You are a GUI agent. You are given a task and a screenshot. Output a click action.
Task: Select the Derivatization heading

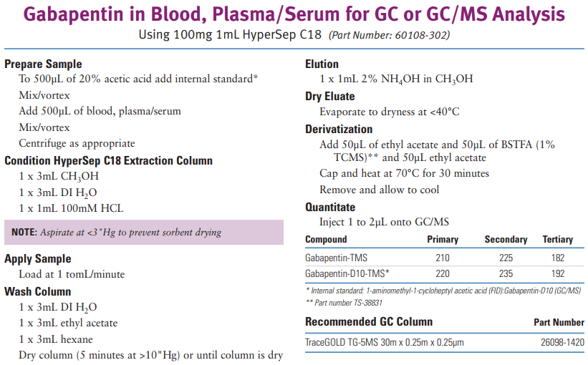click(x=339, y=130)
